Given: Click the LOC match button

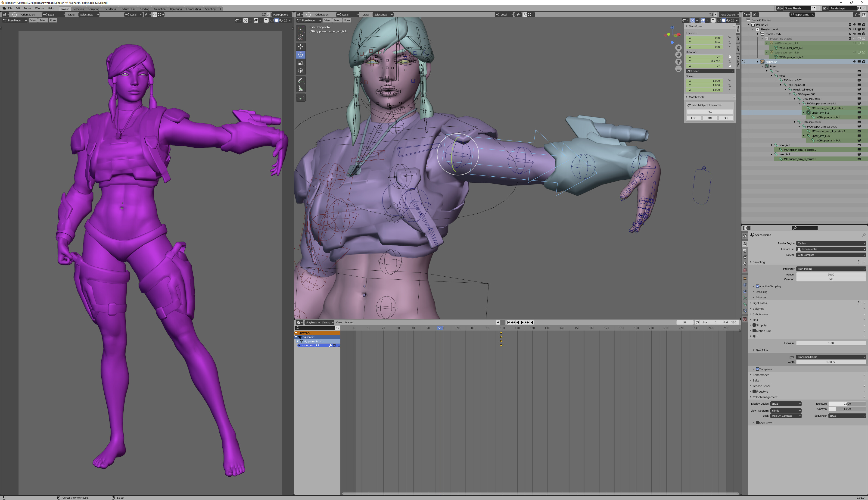Looking at the screenshot, I should pos(694,118).
